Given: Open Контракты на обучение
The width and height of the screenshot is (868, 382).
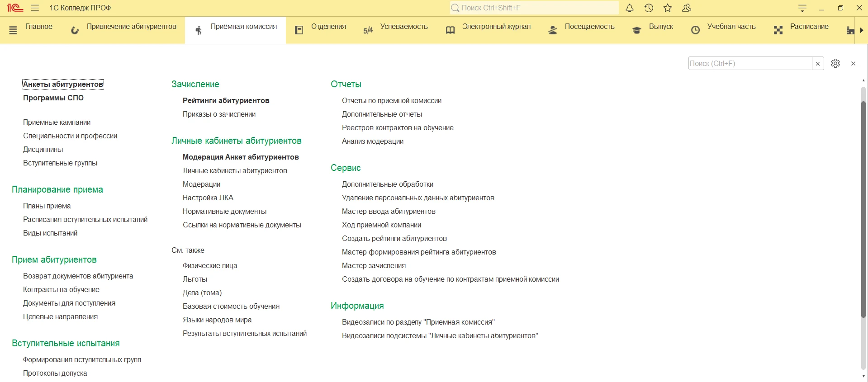Looking at the screenshot, I should pyautogui.click(x=61, y=289).
